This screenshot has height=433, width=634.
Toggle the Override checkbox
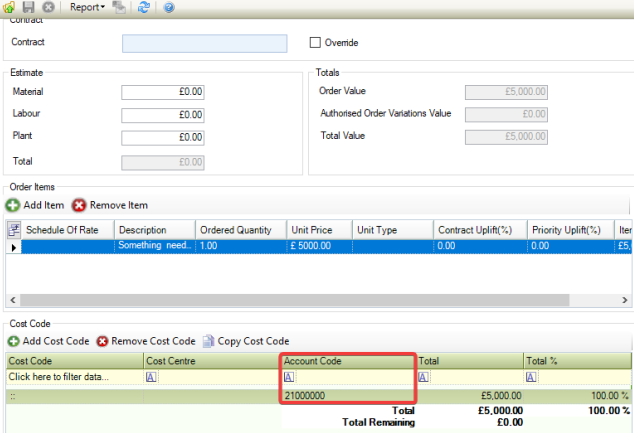316,43
